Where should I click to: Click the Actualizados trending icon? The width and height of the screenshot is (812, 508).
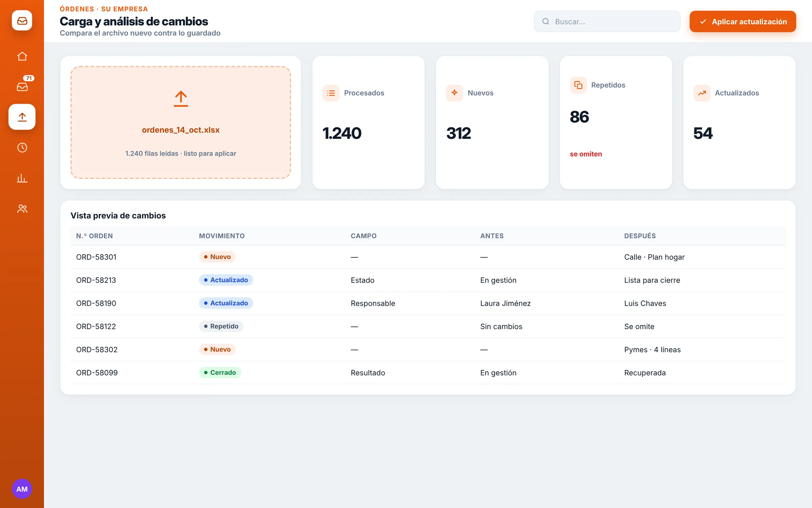[x=702, y=93]
